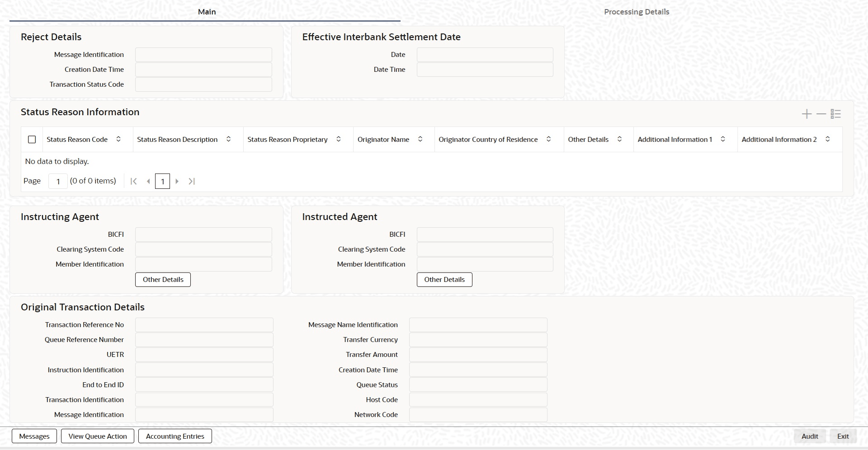The image size is (868, 450).
Task: Open the Processing Details tab
Action: [637, 12]
